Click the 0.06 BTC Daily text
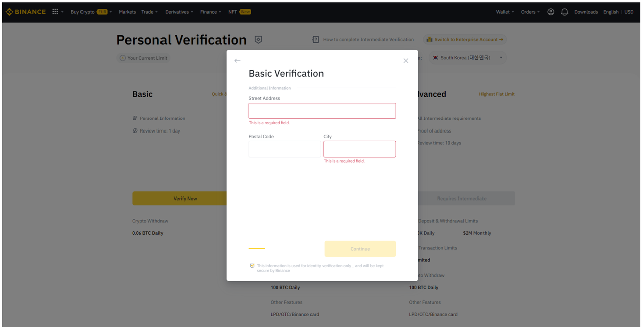 (148, 233)
